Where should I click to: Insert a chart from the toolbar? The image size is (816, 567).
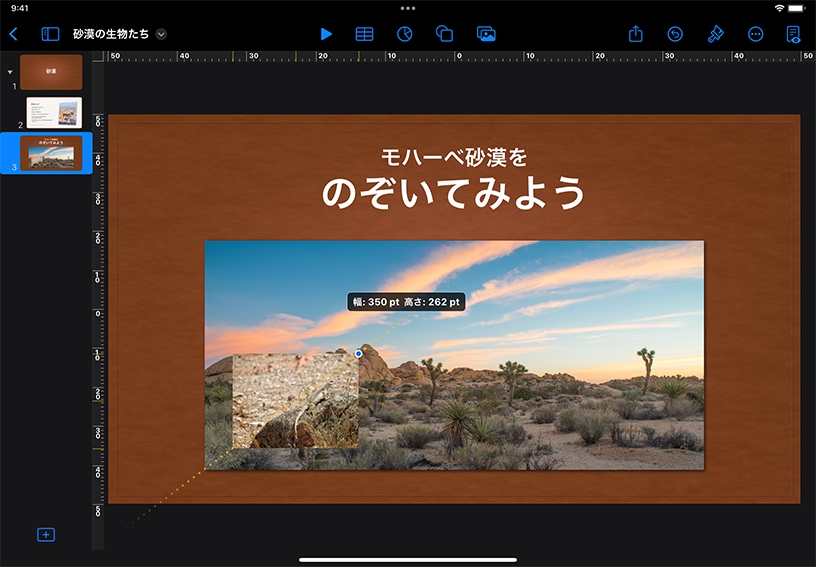tap(405, 34)
